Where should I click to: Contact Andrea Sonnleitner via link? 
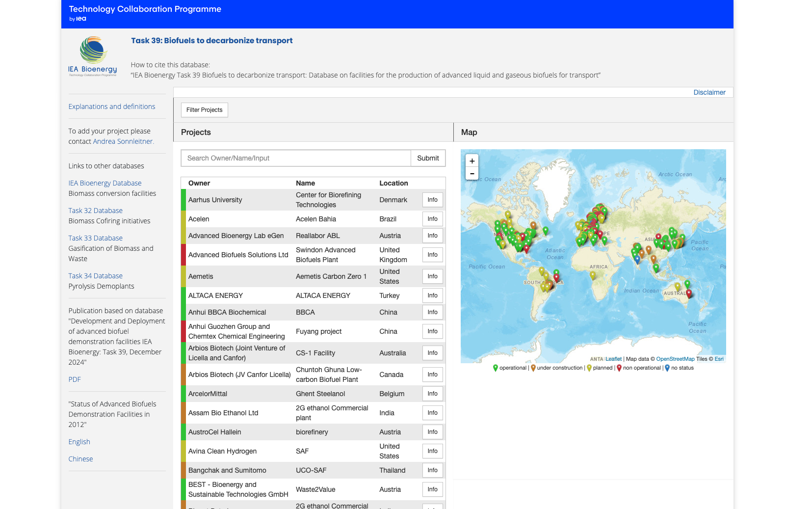click(x=123, y=141)
